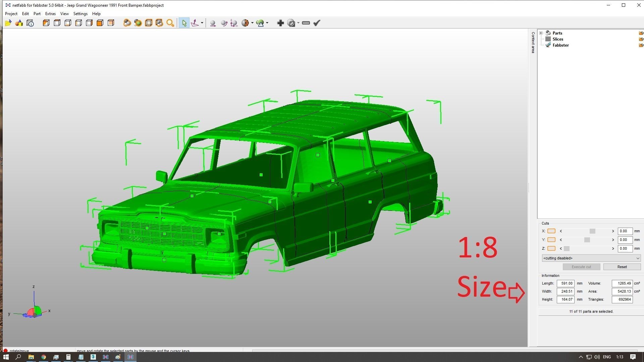Click Y slider left arrow
Viewport: 644px width, 362px height.
561,240
